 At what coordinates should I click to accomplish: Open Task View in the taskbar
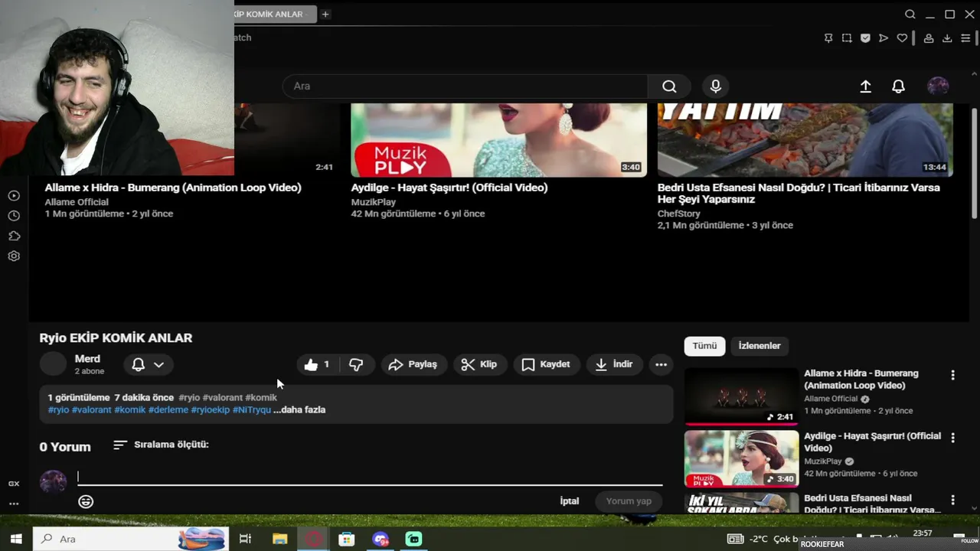pos(245,539)
